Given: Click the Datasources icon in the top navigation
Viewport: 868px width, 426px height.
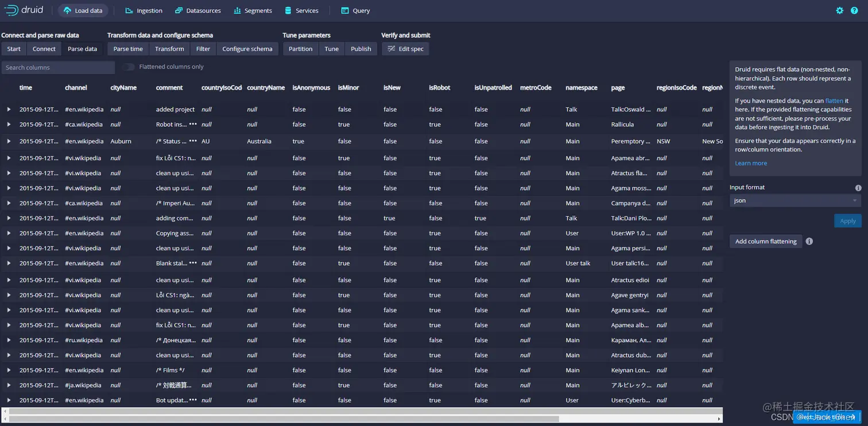Looking at the screenshot, I should pyautogui.click(x=179, y=11).
